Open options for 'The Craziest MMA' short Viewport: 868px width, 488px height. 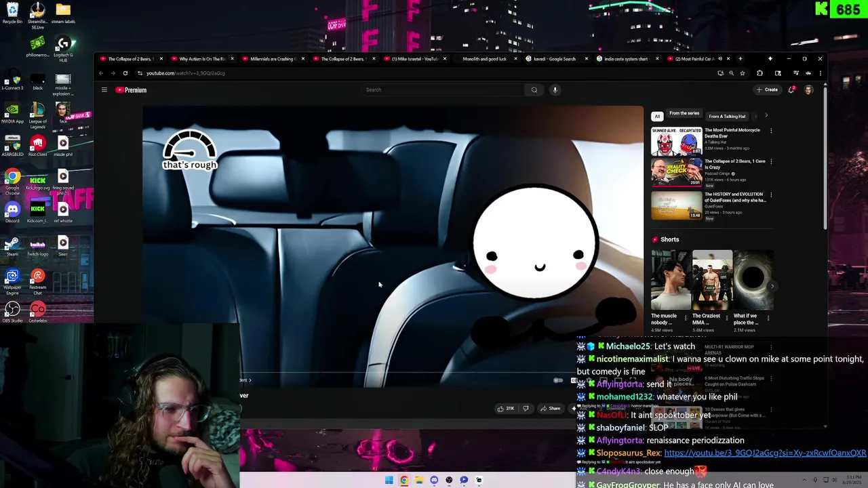tap(726, 317)
